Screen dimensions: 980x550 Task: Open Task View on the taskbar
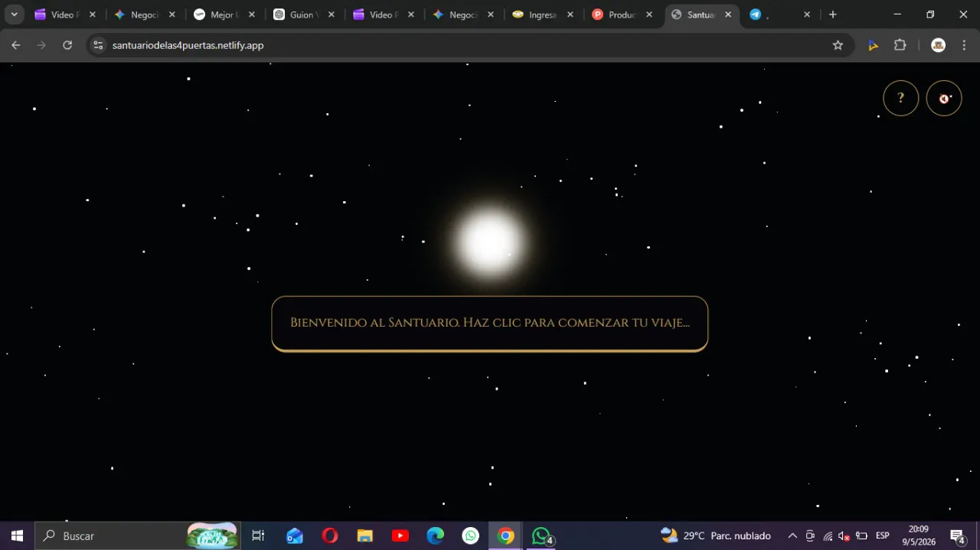pyautogui.click(x=258, y=535)
